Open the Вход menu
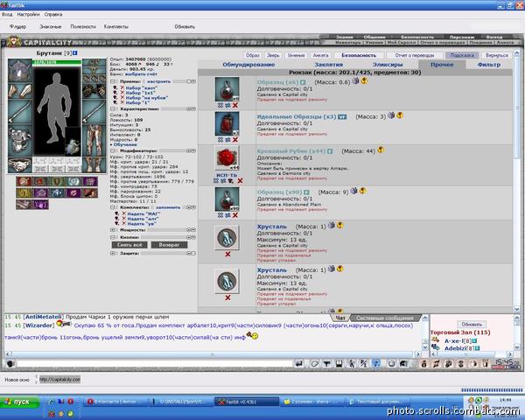 point(7,14)
